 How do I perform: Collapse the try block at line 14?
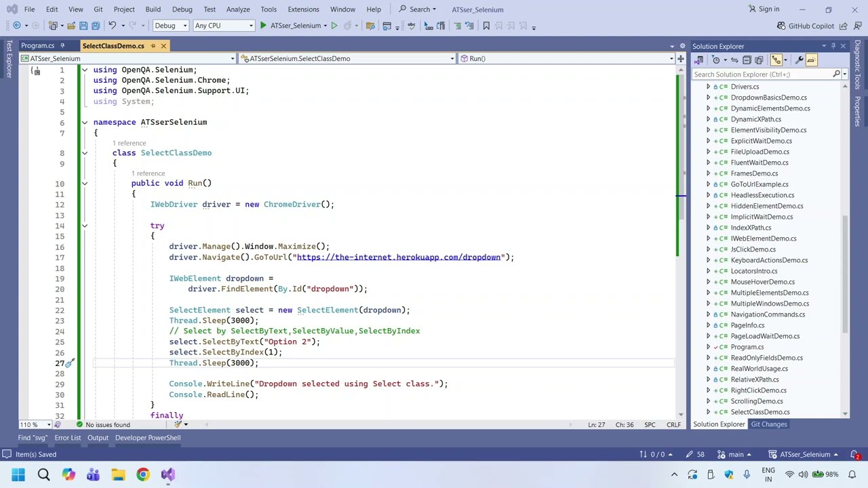pos(85,226)
